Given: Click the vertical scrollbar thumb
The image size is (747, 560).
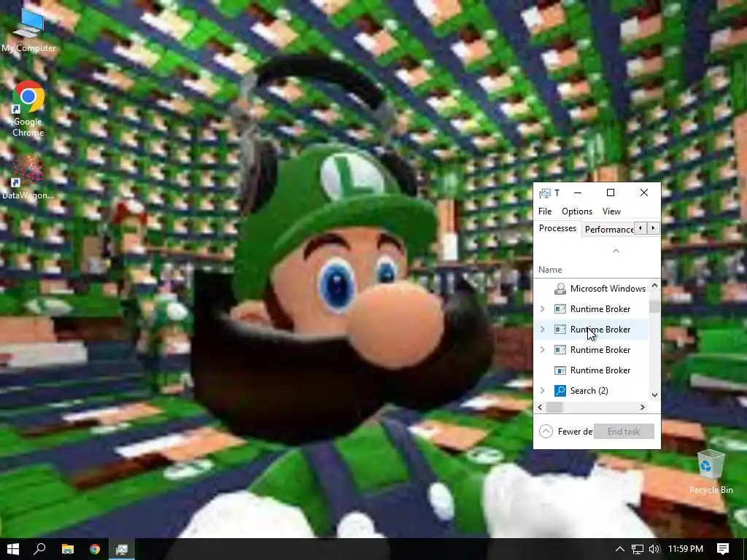Looking at the screenshot, I should [654, 307].
